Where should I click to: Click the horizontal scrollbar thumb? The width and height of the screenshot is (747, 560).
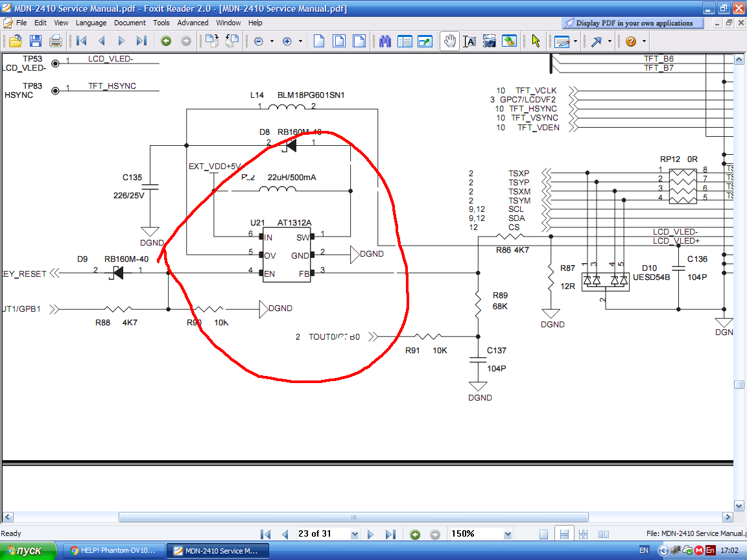(x=354, y=517)
